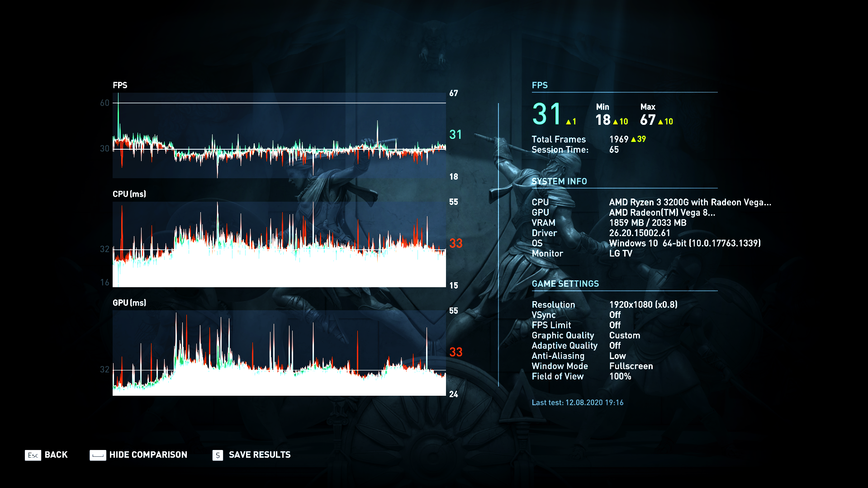This screenshot has height=488, width=868.
Task: Click the FPS Limit row label
Action: [x=551, y=325]
